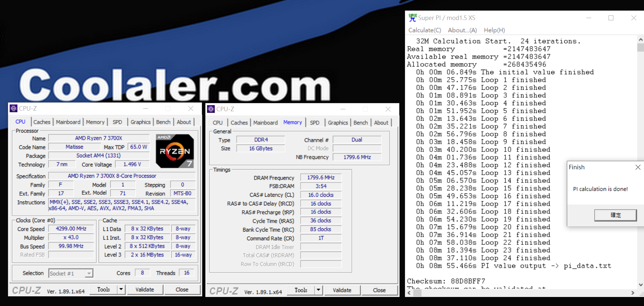The height and width of the screenshot is (306, 644).
Task: Open the About...(A) menu in Super PI
Action: (462, 30)
